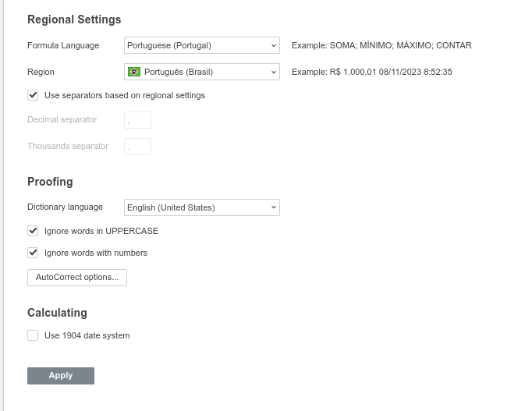Viewport: 532px width, 411px height.
Task: Click the Region dropdown chevron arrow
Action: click(x=274, y=72)
